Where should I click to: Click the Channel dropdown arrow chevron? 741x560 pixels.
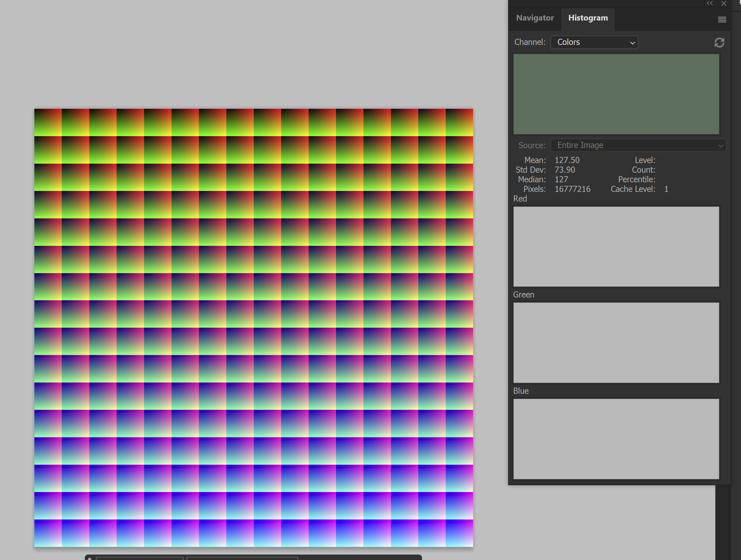pyautogui.click(x=632, y=43)
